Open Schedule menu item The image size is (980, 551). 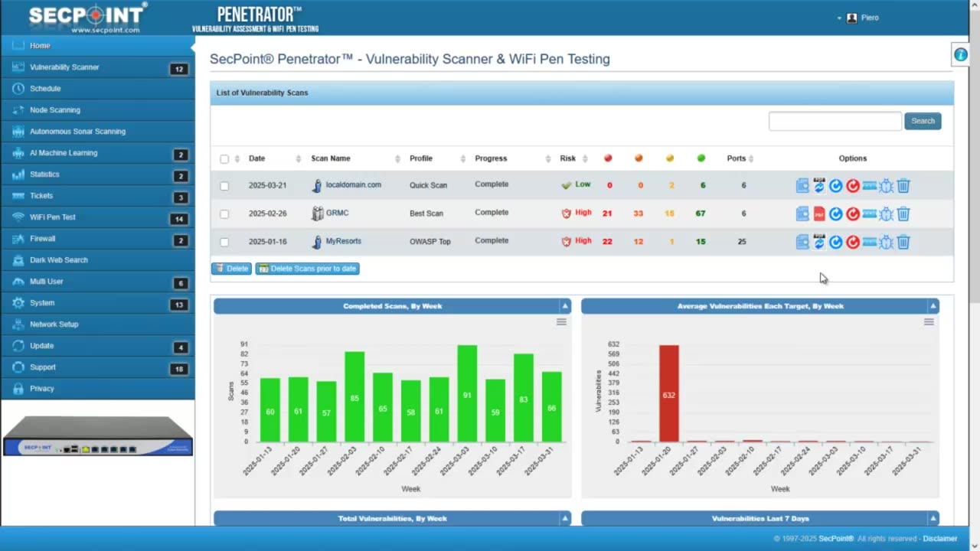tap(97, 89)
